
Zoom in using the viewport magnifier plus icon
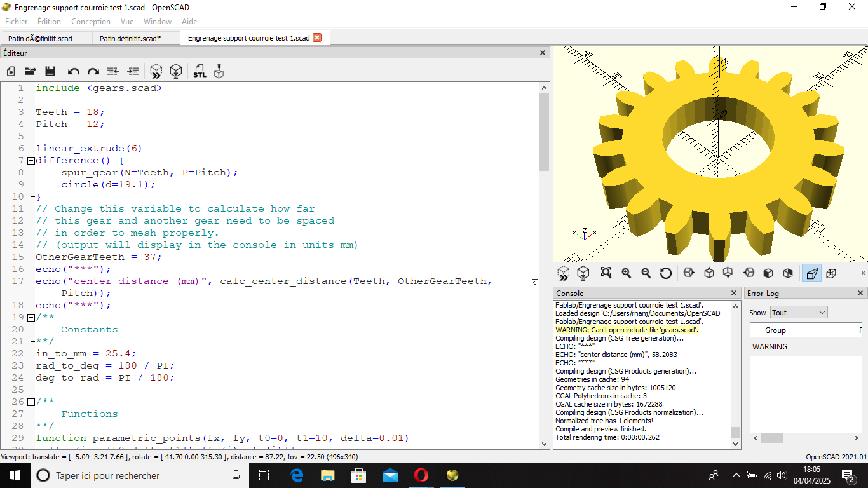[627, 273]
